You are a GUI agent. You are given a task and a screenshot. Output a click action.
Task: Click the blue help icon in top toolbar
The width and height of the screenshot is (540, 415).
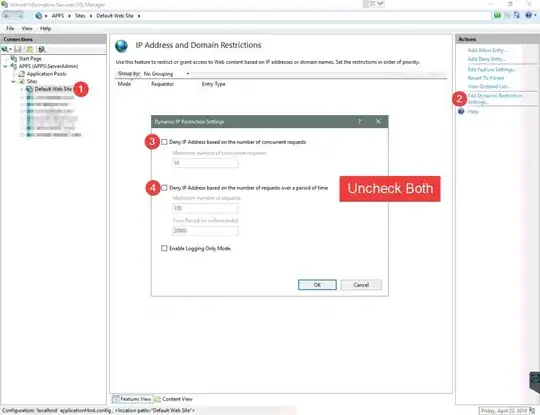point(528,15)
